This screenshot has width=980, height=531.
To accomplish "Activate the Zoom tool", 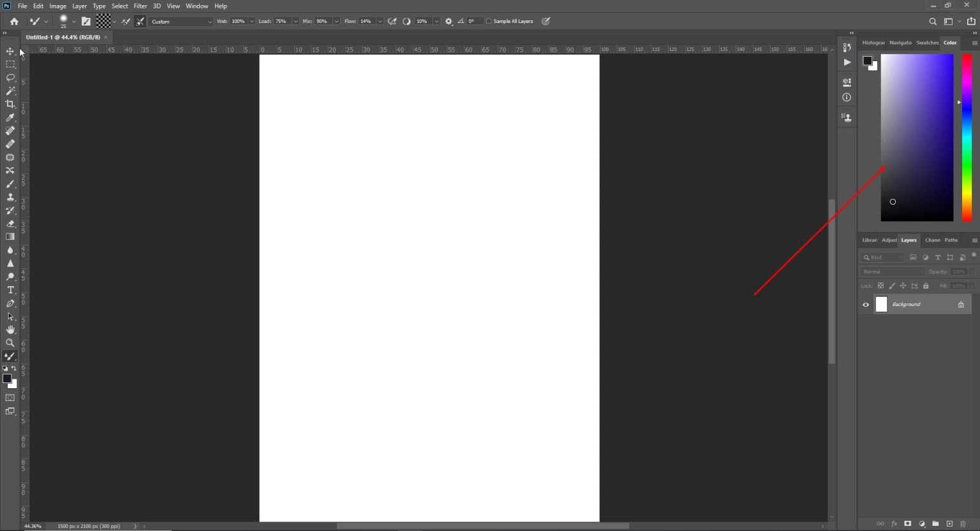I will [x=10, y=343].
